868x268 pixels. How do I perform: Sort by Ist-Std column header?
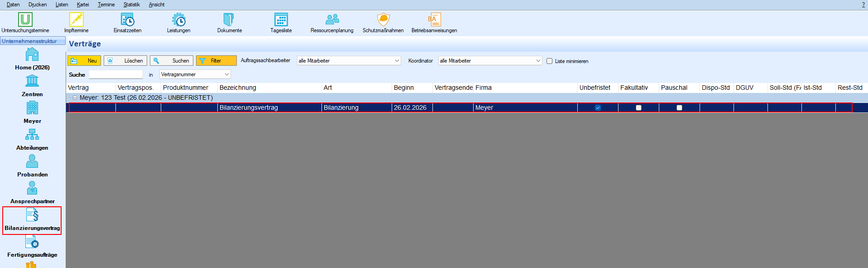818,88
